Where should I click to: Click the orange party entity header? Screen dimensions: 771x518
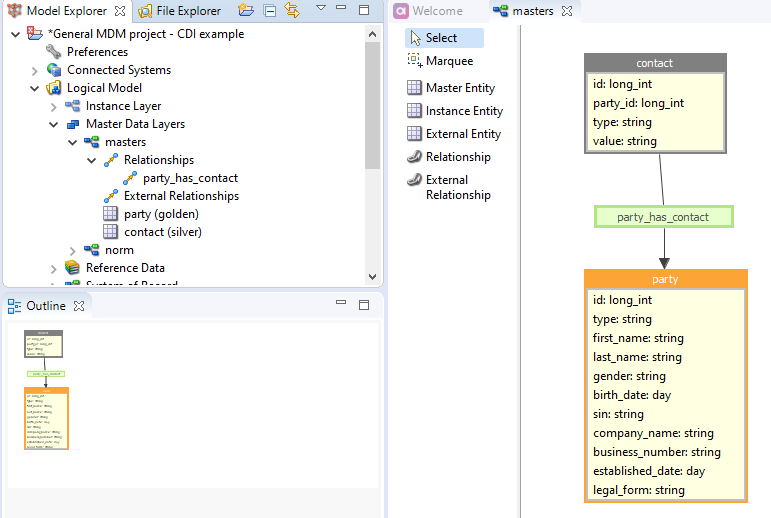point(664,279)
